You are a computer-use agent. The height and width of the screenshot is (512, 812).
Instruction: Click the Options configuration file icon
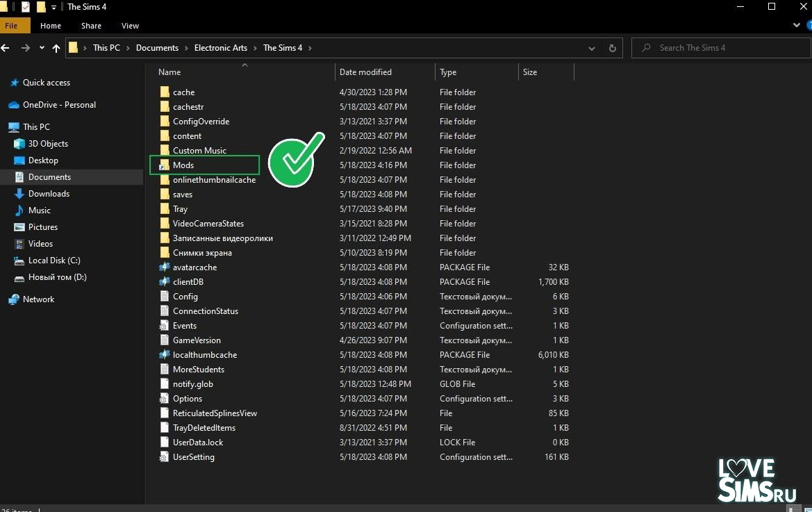pyautogui.click(x=165, y=399)
